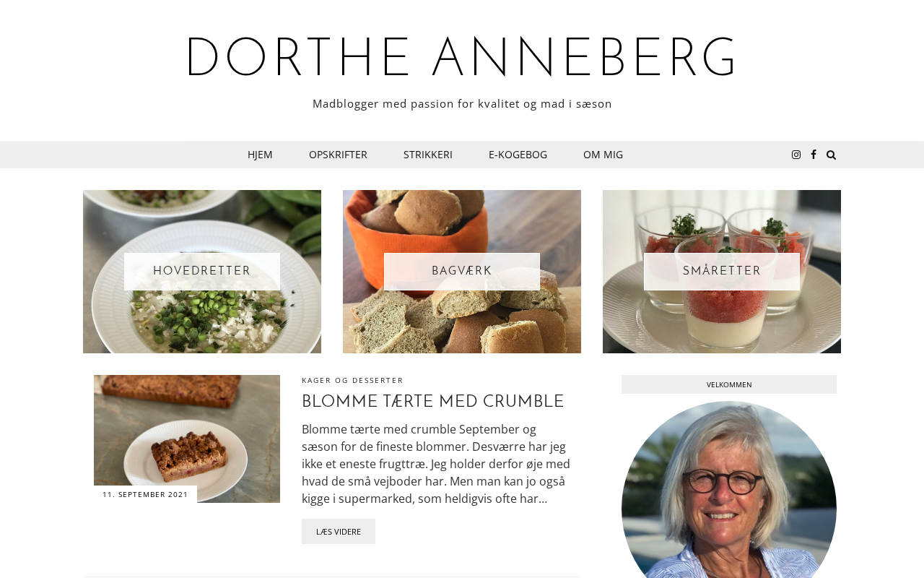Click the 11. SEPTEMBER 2021 date label
This screenshot has height=578, width=924.
click(145, 494)
